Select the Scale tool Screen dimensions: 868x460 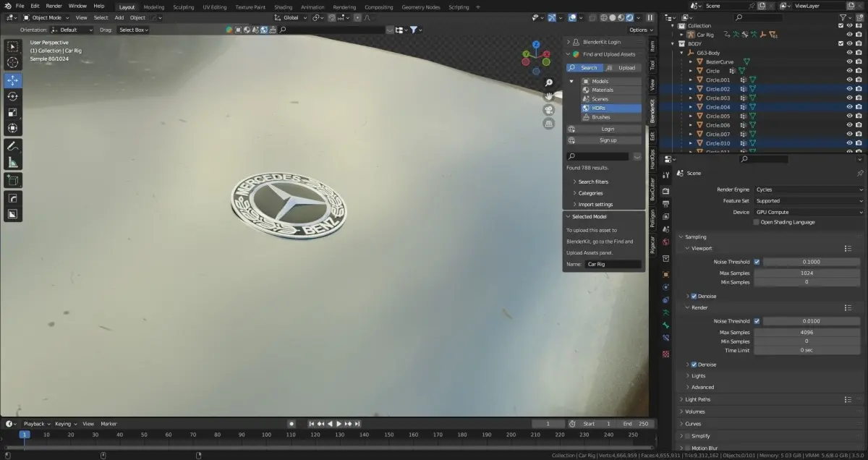[x=13, y=112]
